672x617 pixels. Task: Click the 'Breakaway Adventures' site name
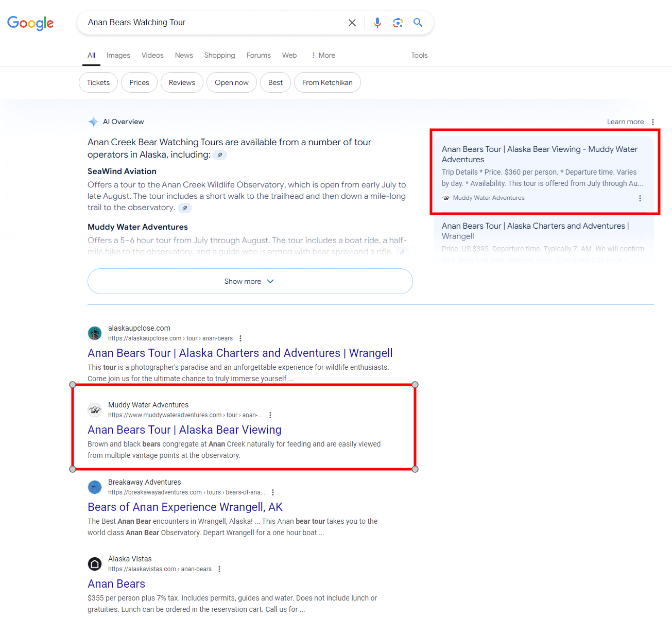coord(145,482)
